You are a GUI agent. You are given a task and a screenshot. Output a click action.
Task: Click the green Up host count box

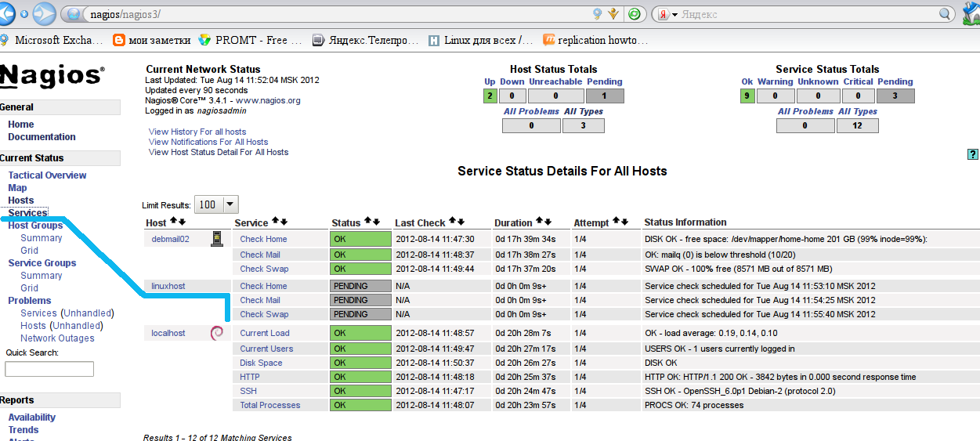click(490, 96)
